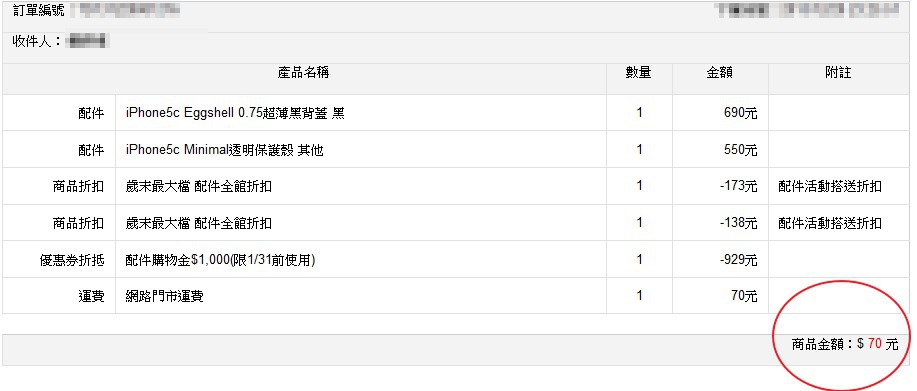Click first 配件活動搭送折扣 note

(830, 187)
